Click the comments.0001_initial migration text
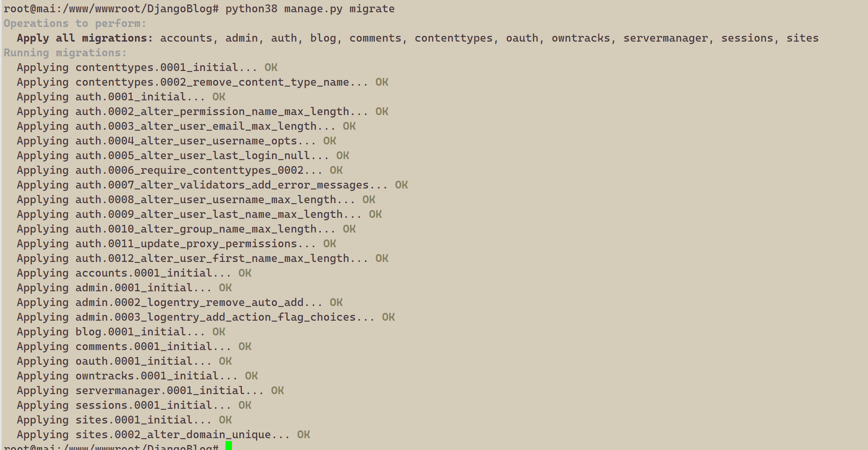868x450 pixels. pos(153,347)
